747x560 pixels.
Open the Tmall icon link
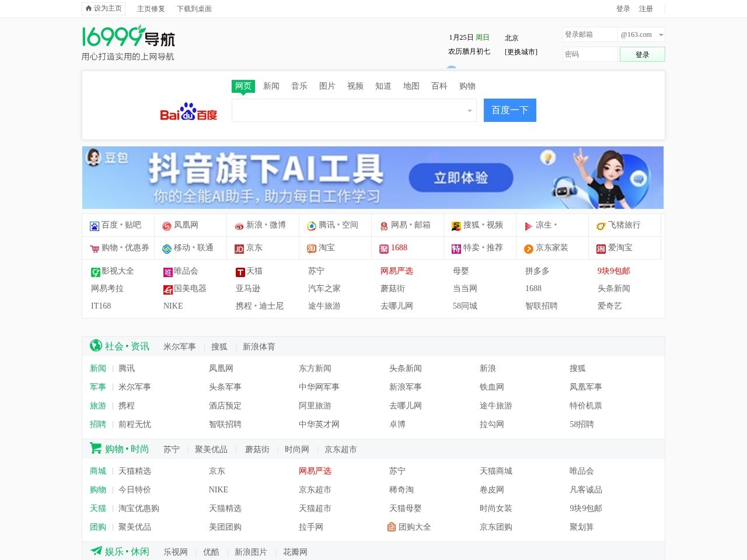(240, 272)
